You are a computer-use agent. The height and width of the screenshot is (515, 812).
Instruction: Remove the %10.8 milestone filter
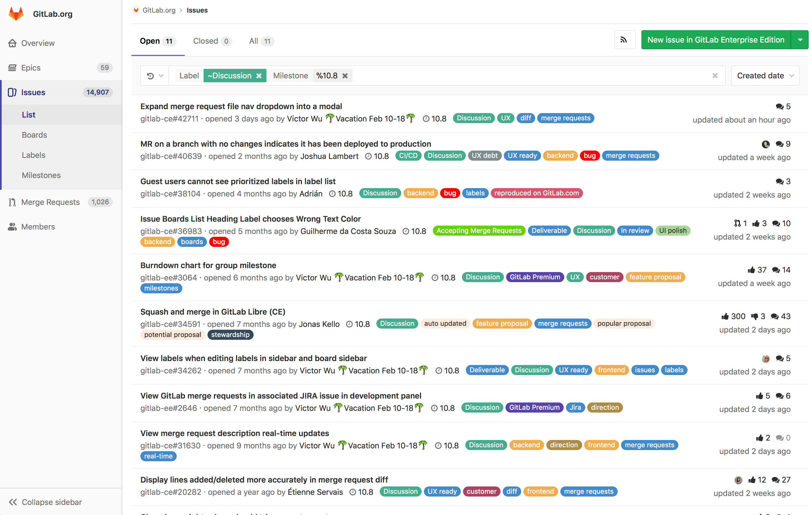click(x=344, y=75)
